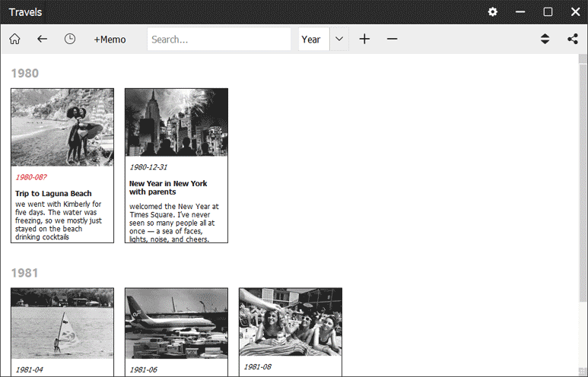
Task: Select the 1981-04 windsurfing photo
Action: coord(62,322)
